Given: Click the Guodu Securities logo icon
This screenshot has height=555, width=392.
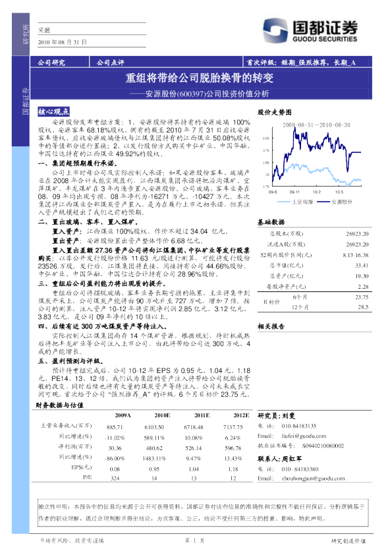Looking at the screenshot, I should tap(275, 30).
